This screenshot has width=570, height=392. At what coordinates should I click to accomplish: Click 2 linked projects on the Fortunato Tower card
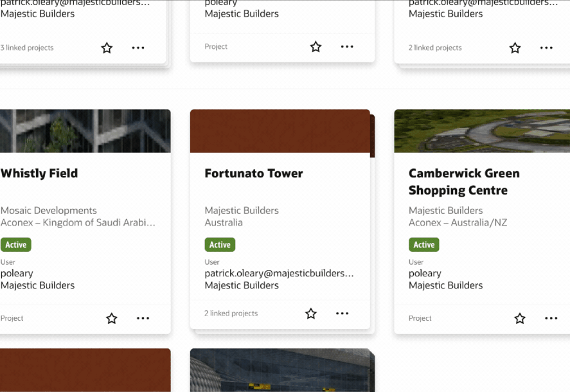(231, 314)
